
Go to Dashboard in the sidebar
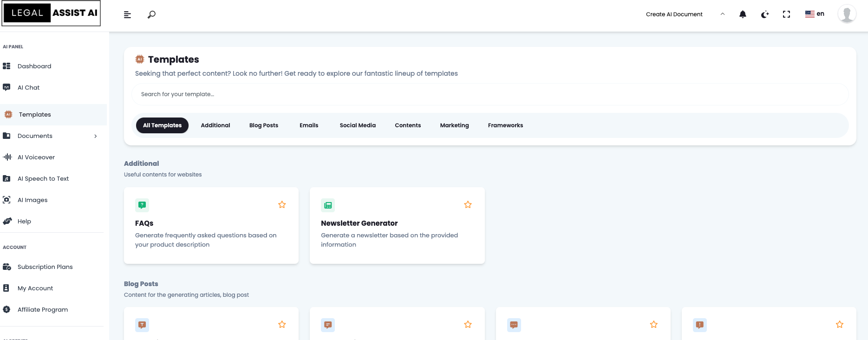tap(34, 66)
